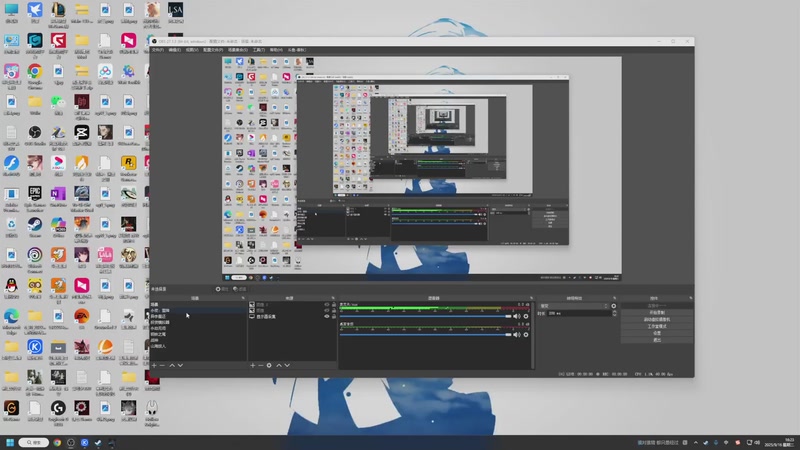Viewport: 800px width, 450px height.
Task: Add a new source with the plus icon
Action: 253,365
